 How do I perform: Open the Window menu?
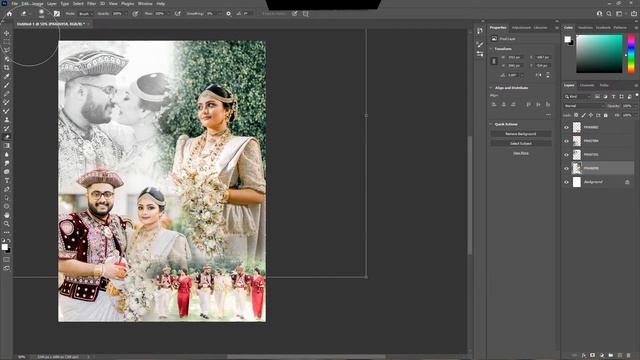[x=145, y=4]
